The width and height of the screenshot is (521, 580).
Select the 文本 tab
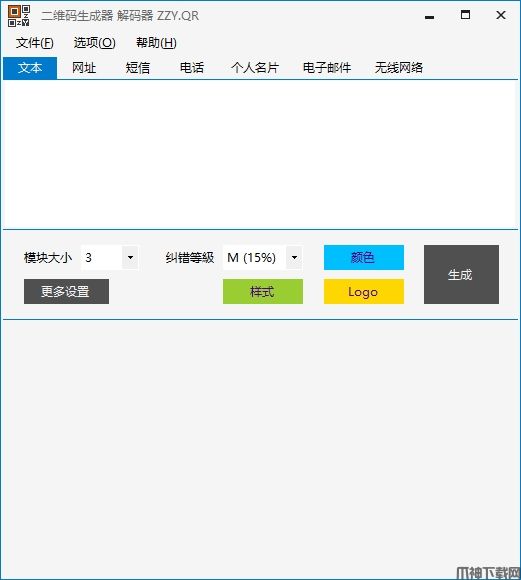tap(30, 68)
